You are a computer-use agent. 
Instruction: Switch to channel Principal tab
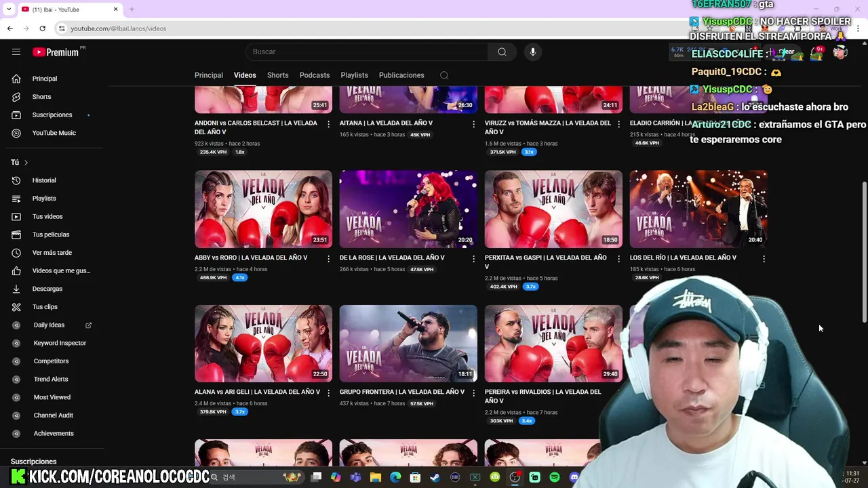point(209,75)
